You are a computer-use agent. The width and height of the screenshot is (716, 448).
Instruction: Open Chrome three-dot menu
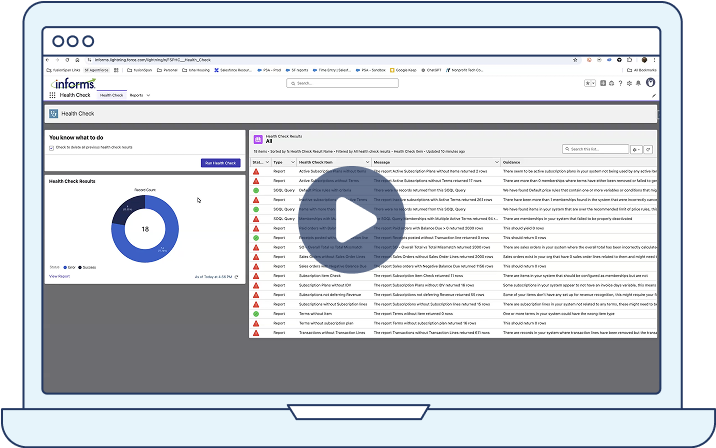pos(654,60)
